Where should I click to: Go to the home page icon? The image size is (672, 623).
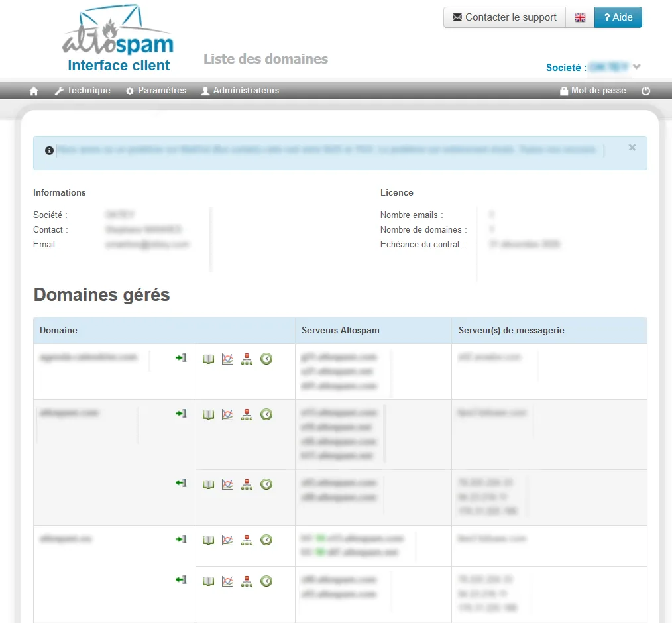tap(34, 91)
